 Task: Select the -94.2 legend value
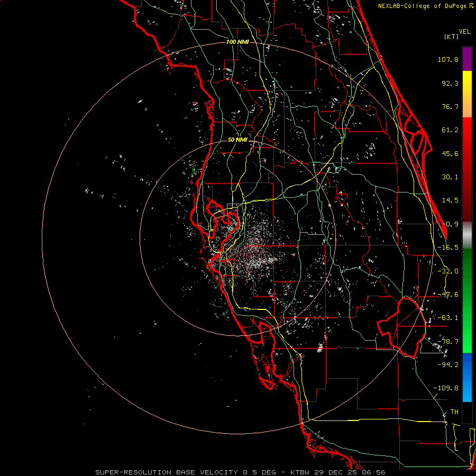click(x=448, y=364)
